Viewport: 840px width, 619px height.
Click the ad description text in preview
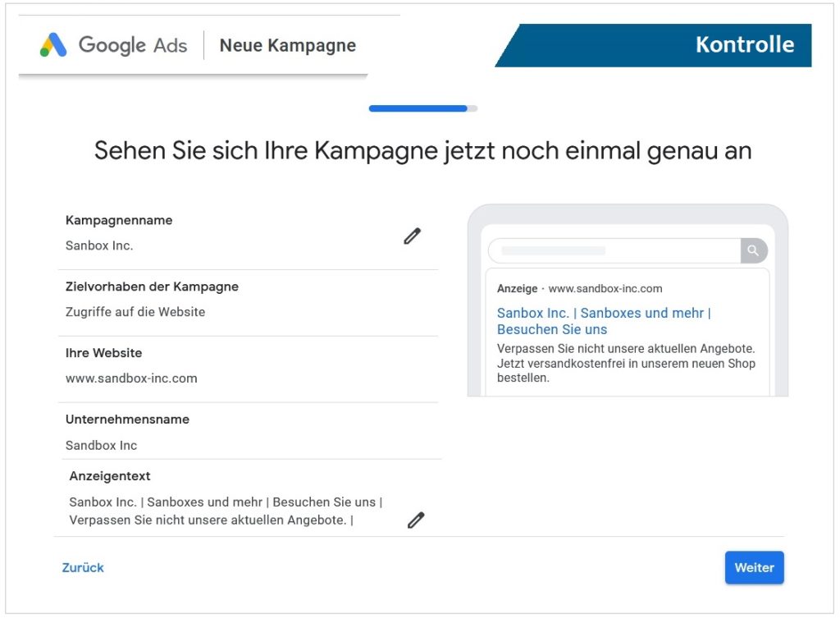(x=626, y=364)
